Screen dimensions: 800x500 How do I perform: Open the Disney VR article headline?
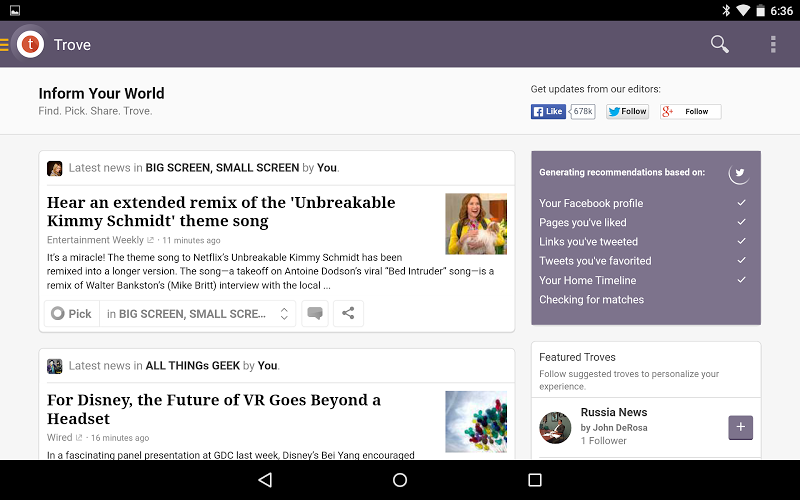pyautogui.click(x=214, y=409)
